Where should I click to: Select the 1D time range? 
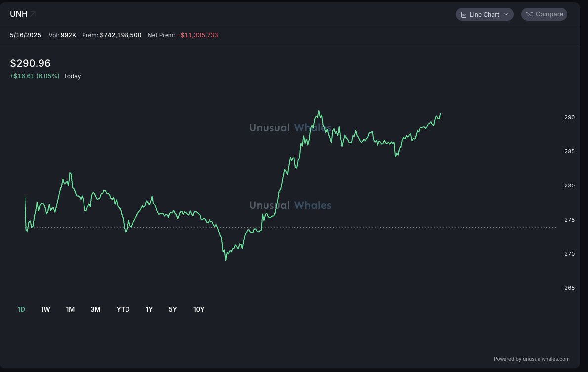[x=21, y=309]
